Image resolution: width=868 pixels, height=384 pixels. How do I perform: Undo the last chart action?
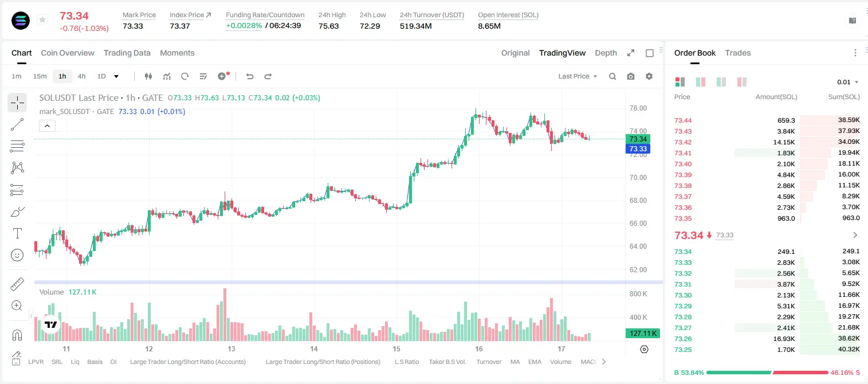[250, 76]
